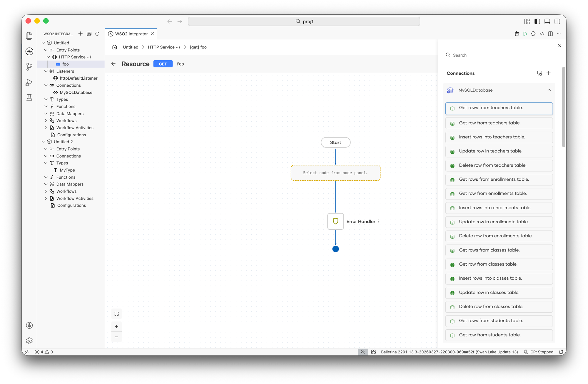The height and width of the screenshot is (384, 588).
Task: Click ICP: Stopped in status bar
Action: (x=538, y=352)
